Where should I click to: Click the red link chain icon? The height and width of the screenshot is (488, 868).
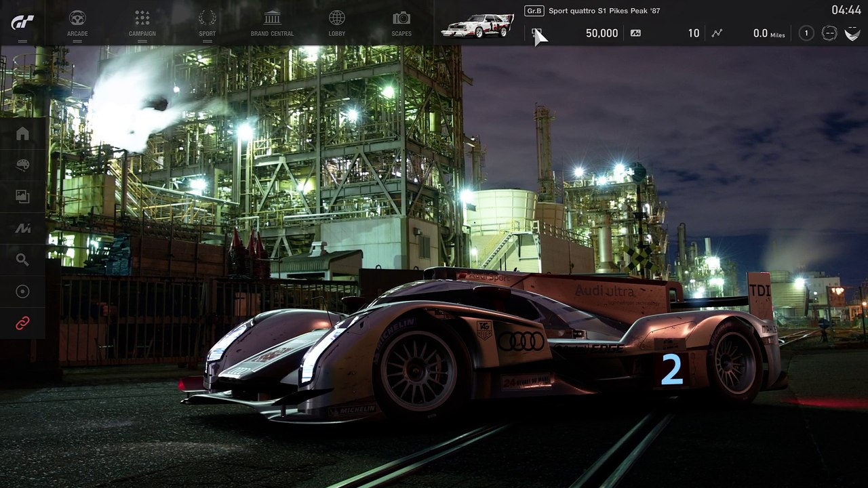tap(22, 323)
